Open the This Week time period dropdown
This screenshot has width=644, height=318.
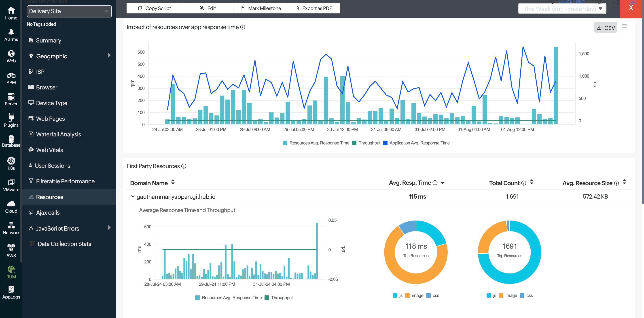(562, 9)
